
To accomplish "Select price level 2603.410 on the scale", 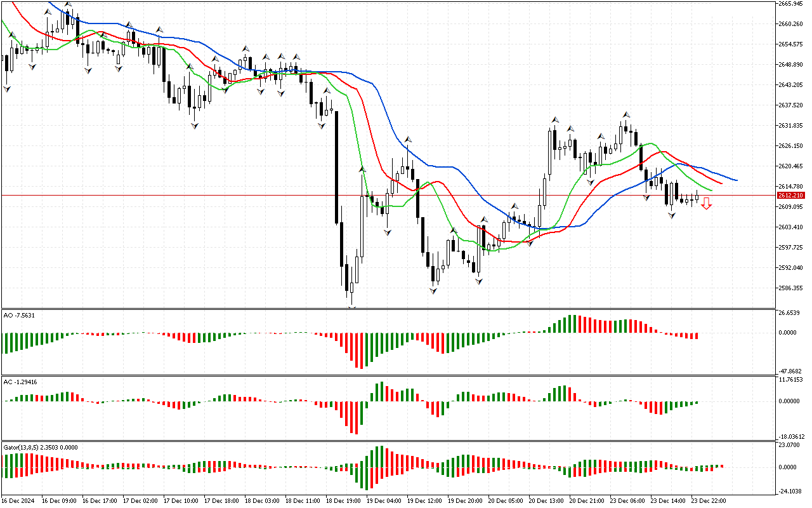I will click(x=790, y=227).
